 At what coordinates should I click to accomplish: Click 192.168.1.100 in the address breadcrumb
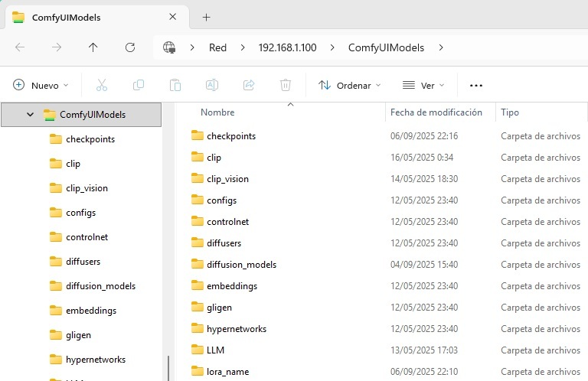[x=287, y=47]
